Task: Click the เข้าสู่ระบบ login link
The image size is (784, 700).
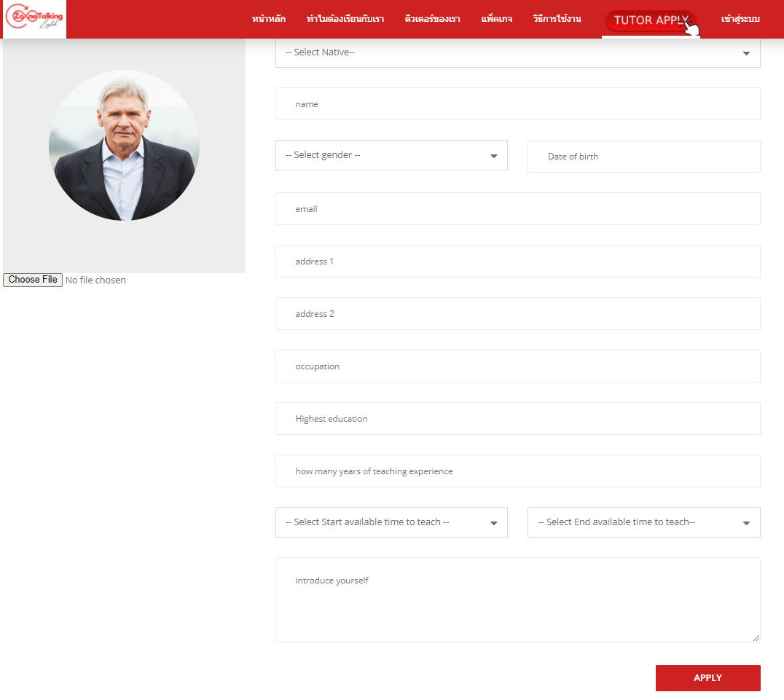Action: (x=740, y=19)
